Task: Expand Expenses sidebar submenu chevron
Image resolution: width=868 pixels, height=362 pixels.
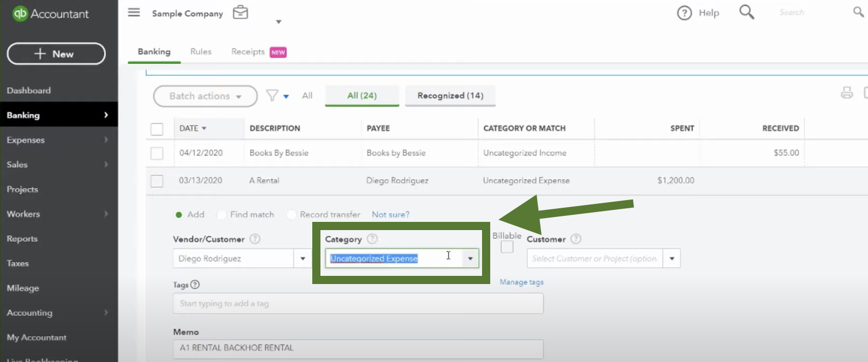Action: click(x=106, y=140)
